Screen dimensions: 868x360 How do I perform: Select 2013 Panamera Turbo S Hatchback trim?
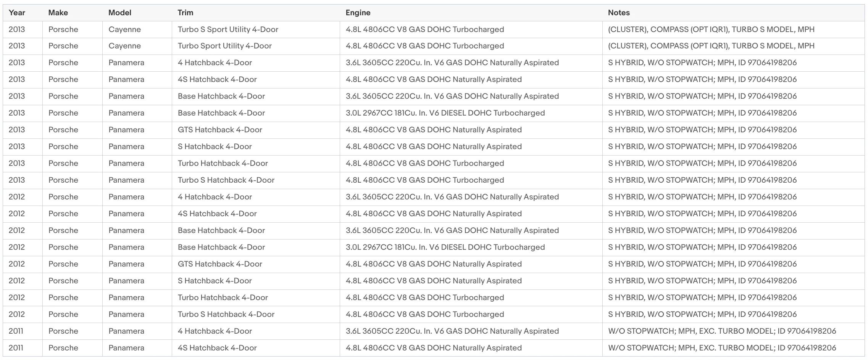click(226, 180)
